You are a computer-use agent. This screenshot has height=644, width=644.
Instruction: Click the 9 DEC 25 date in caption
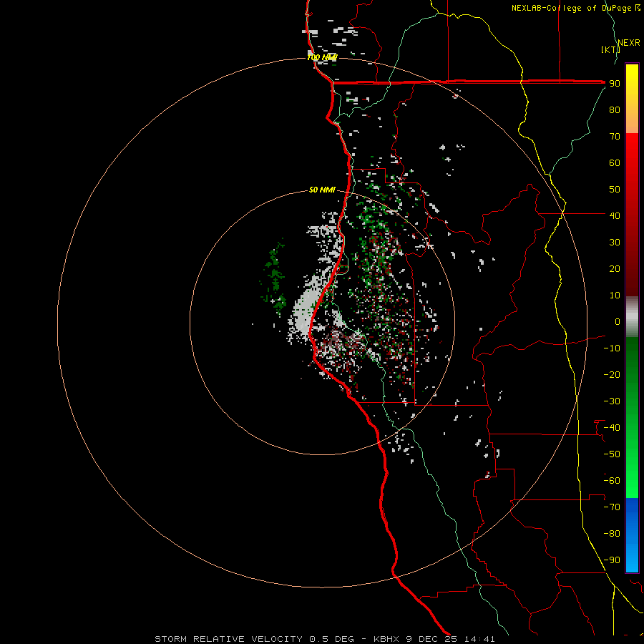click(431, 639)
